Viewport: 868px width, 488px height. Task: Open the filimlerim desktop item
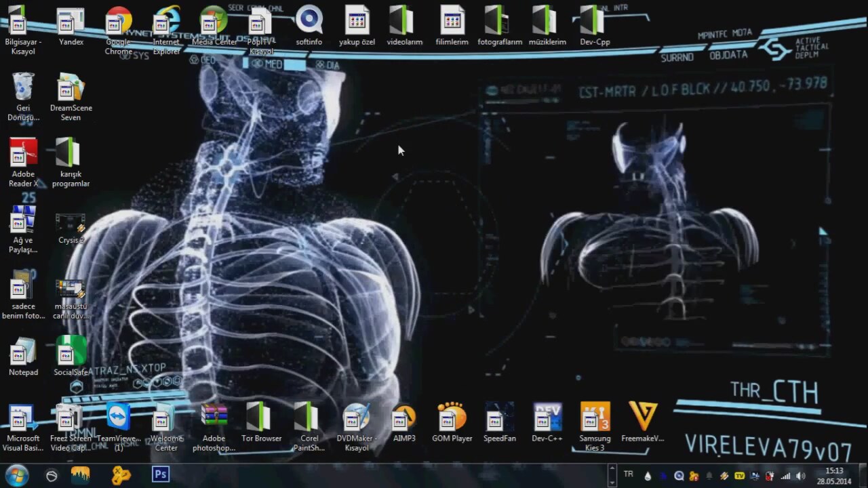pos(452,27)
